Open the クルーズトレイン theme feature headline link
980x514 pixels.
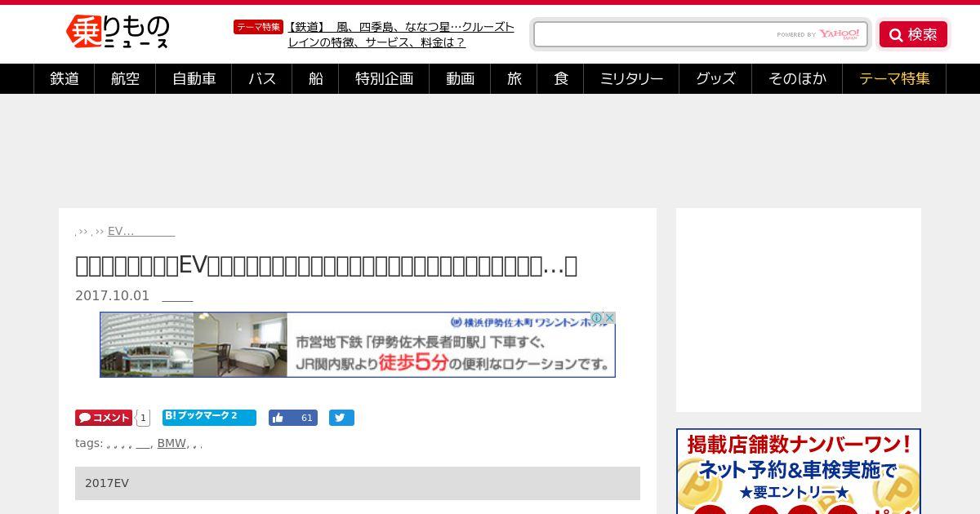pos(401,34)
